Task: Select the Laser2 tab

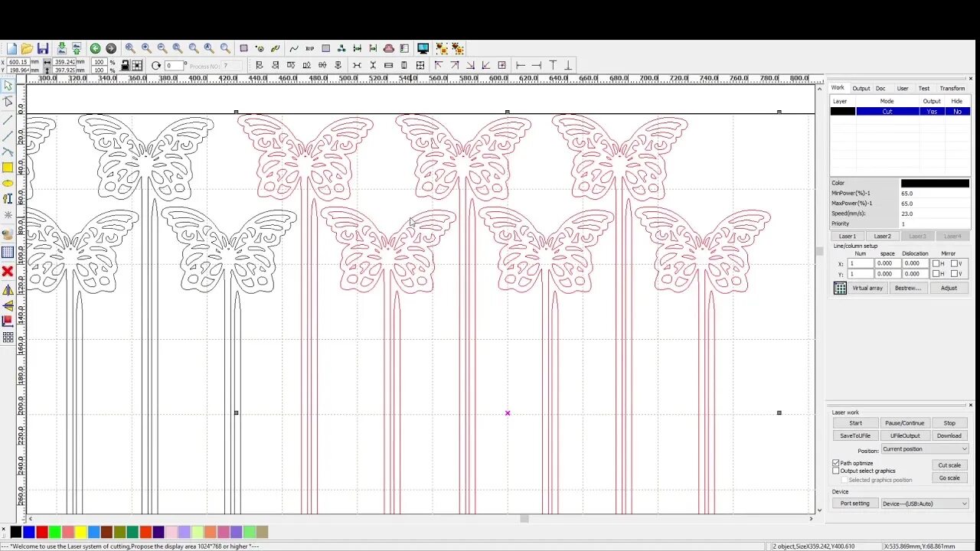Action: (883, 236)
